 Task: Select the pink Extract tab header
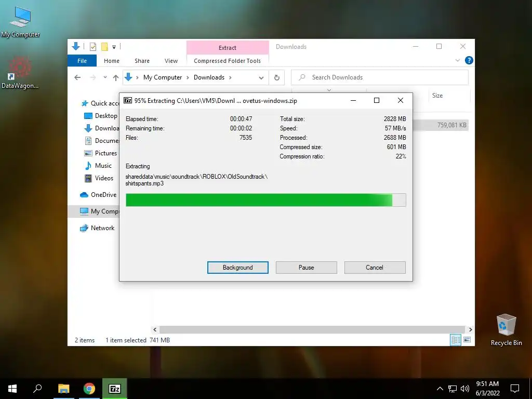[x=228, y=48]
